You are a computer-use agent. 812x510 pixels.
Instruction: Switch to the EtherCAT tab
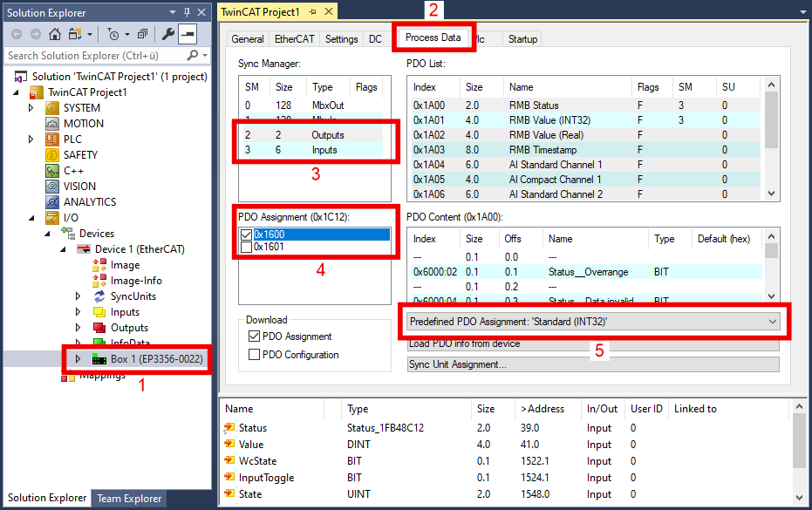[x=294, y=39]
